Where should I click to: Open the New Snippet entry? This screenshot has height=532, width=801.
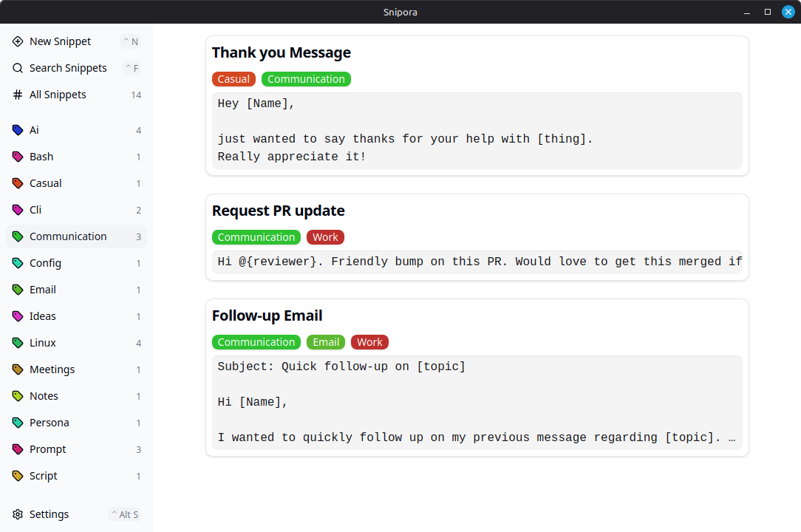click(x=77, y=41)
